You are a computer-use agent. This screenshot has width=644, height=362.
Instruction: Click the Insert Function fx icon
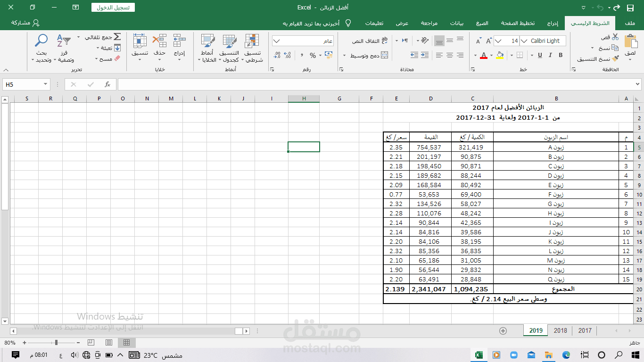tap(107, 84)
